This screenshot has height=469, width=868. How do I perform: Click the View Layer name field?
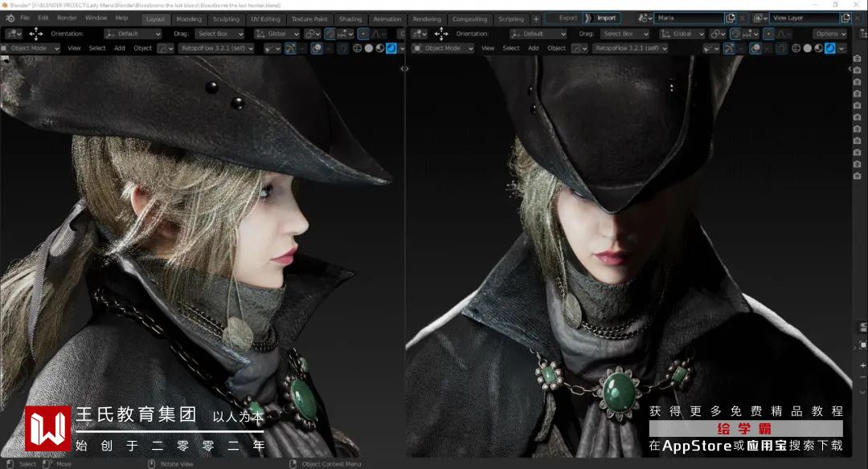point(805,18)
